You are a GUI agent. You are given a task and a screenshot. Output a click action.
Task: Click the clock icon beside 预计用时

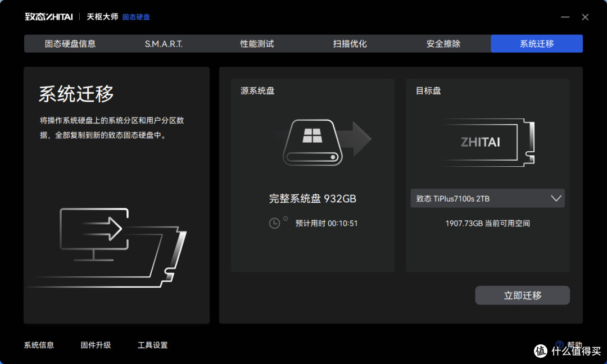point(274,223)
